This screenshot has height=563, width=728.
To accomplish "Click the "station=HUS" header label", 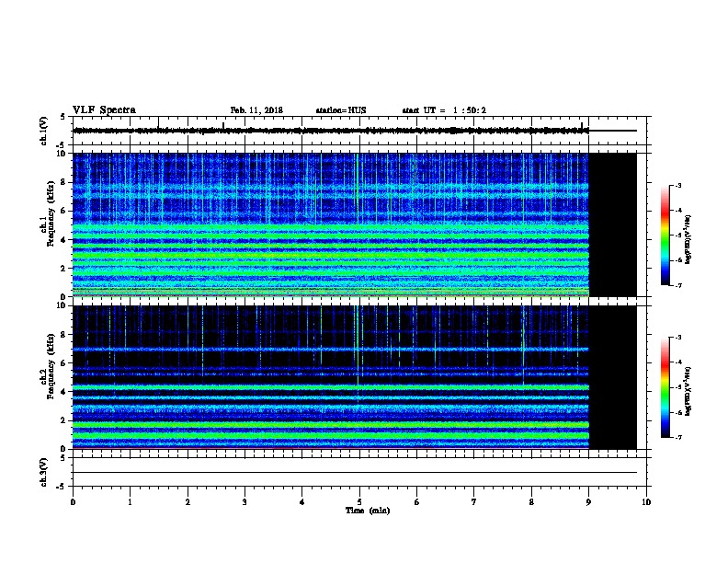I will tap(341, 110).
